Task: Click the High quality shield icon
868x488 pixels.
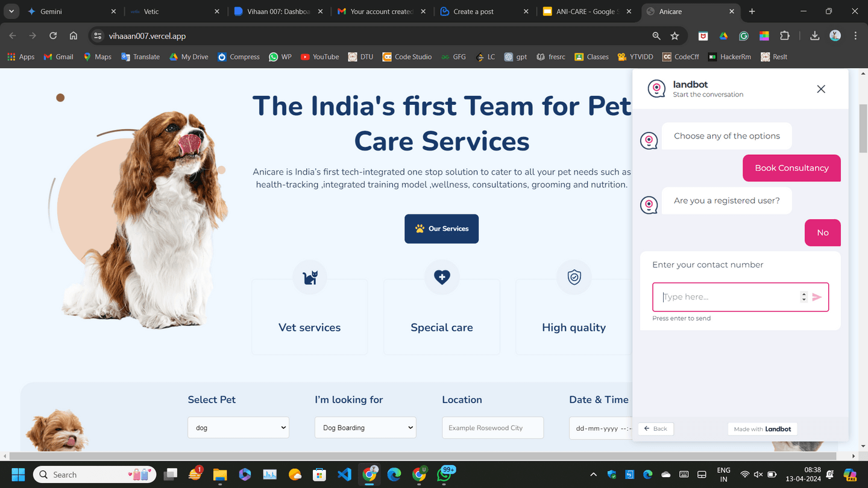Action: coord(574,277)
